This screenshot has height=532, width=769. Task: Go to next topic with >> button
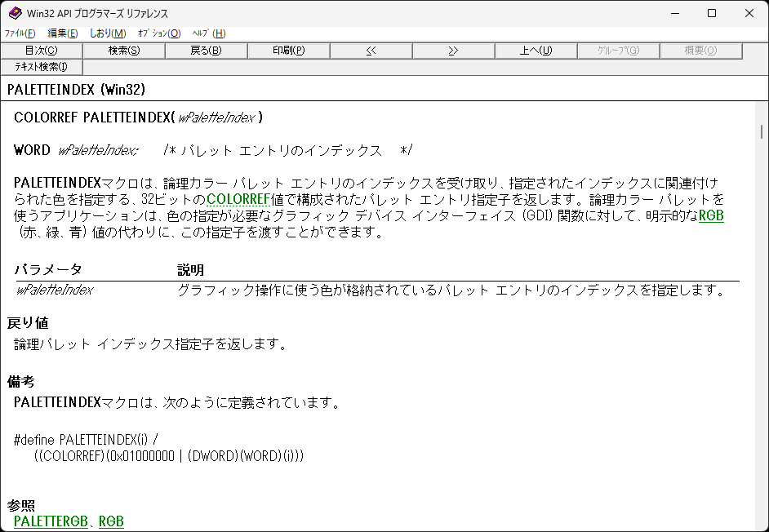coord(453,51)
